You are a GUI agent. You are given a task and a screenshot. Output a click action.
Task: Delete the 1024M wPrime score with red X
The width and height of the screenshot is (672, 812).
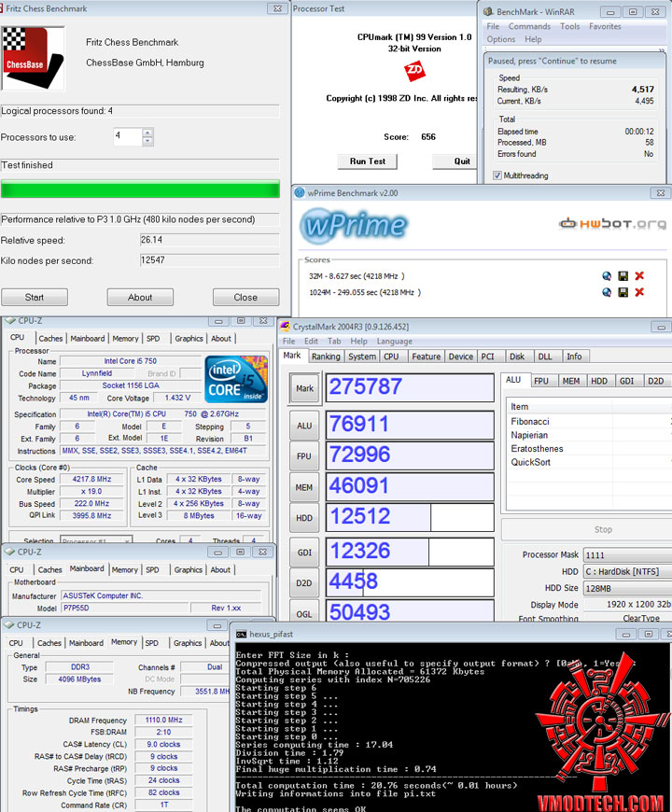639,292
